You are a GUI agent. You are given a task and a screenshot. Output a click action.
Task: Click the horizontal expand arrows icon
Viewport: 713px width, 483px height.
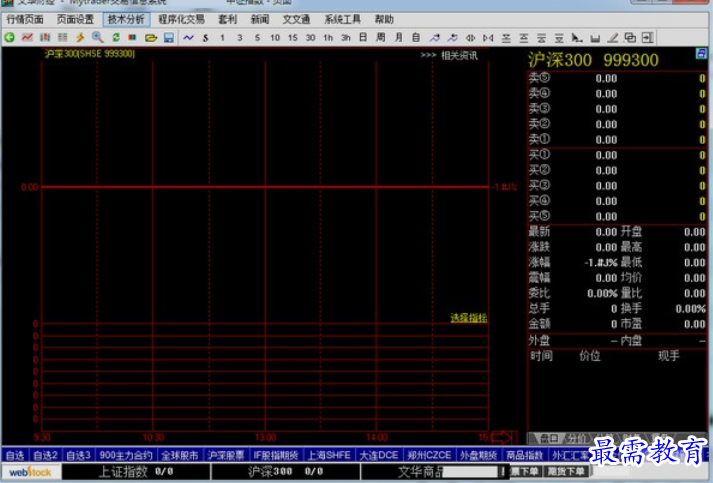pyautogui.click(x=470, y=38)
